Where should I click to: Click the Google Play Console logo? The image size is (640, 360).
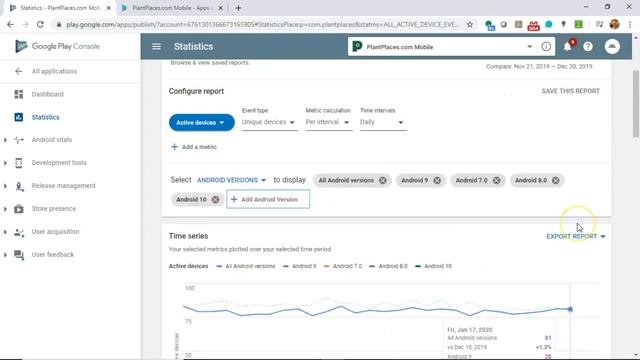click(58, 47)
